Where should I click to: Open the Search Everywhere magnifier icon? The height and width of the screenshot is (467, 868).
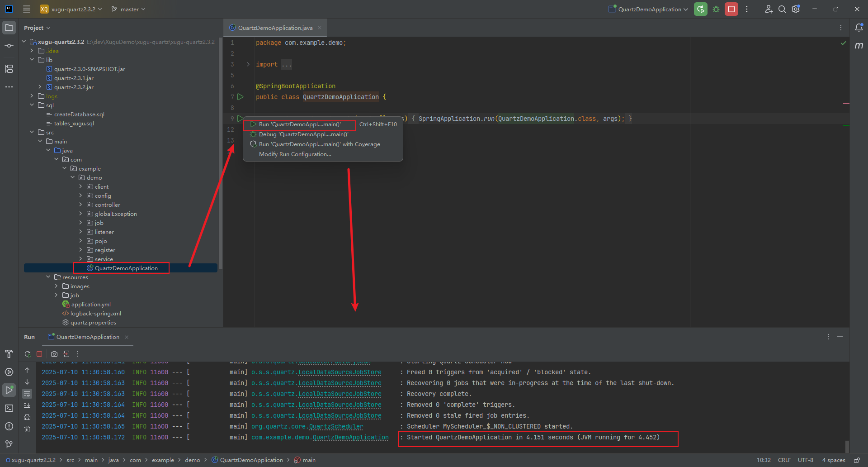pyautogui.click(x=782, y=9)
